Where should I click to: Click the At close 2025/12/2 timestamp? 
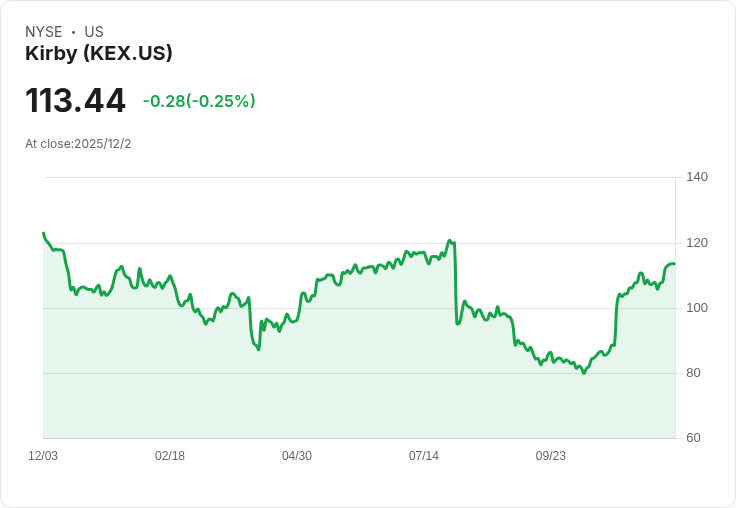tap(78, 143)
